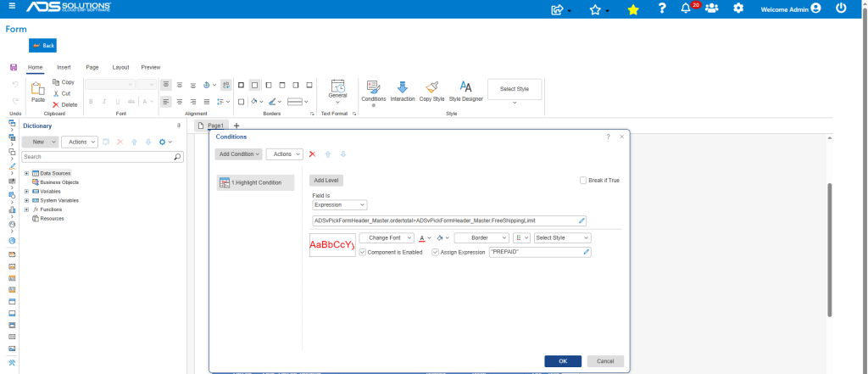Switch to Home ribbon tab
Viewport: 868px width, 374px height.
pos(36,68)
